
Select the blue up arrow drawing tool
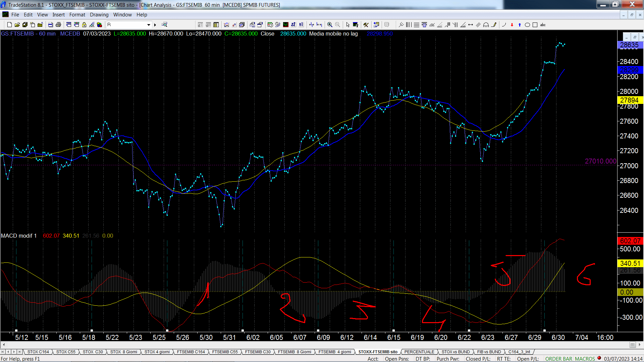(520, 25)
